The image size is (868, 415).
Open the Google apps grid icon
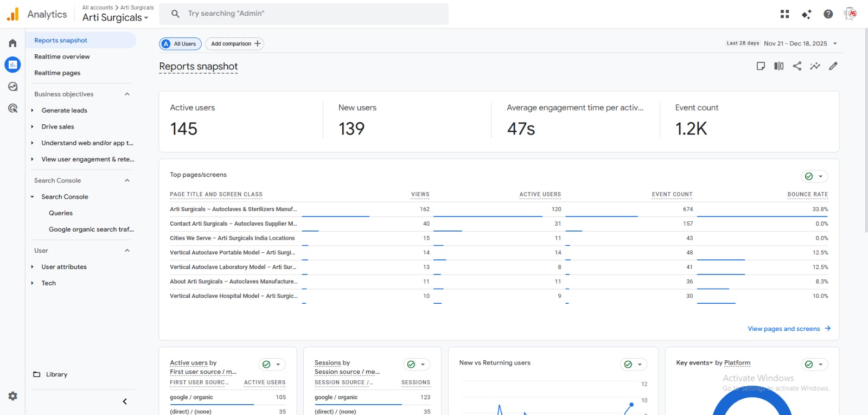(784, 14)
